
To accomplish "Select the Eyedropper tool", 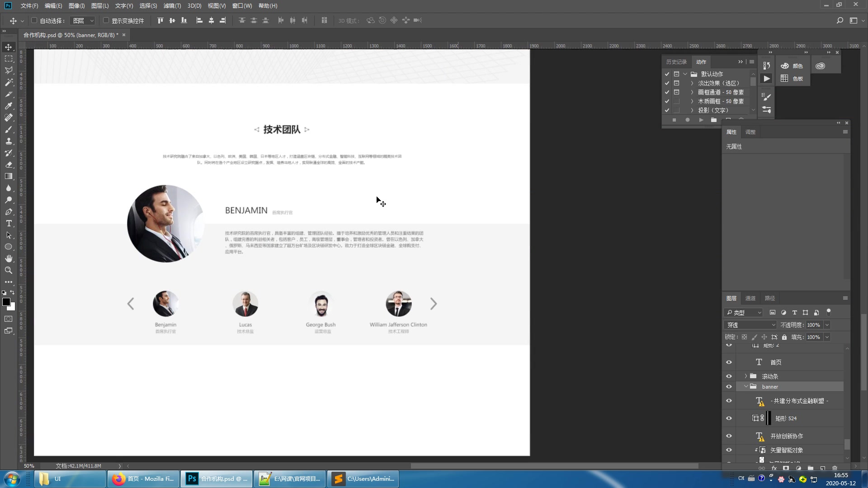I will [x=9, y=105].
